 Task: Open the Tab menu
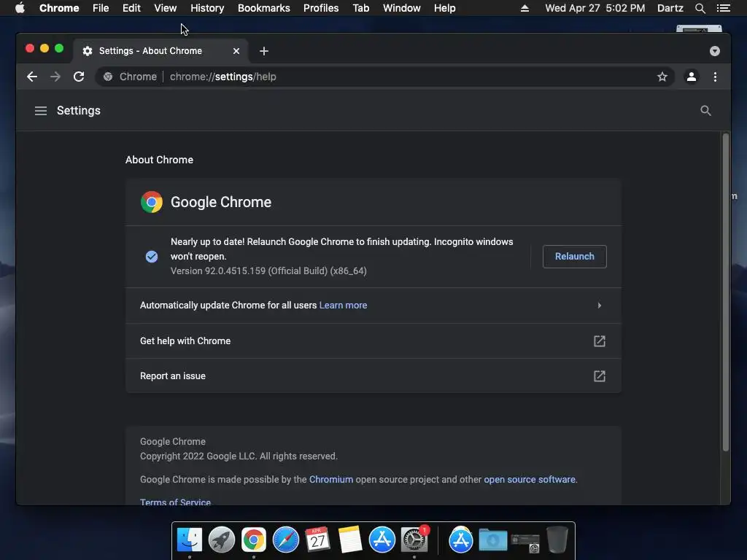pyautogui.click(x=360, y=8)
